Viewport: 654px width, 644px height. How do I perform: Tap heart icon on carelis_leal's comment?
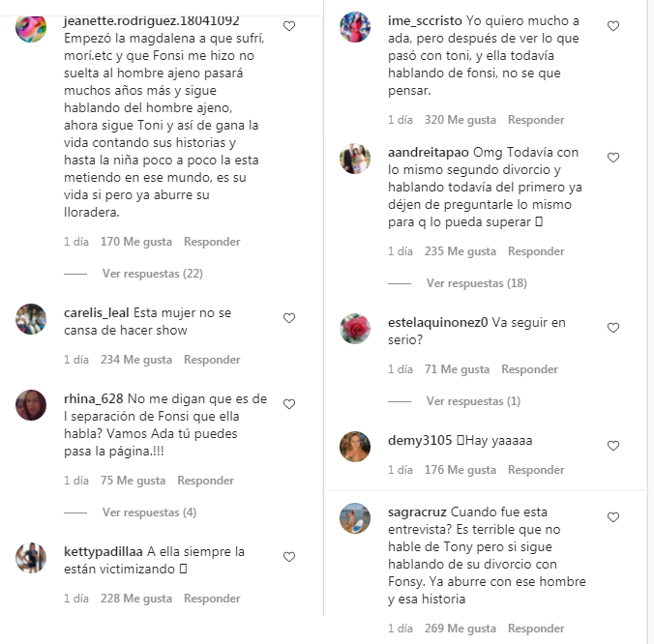pos(288,317)
